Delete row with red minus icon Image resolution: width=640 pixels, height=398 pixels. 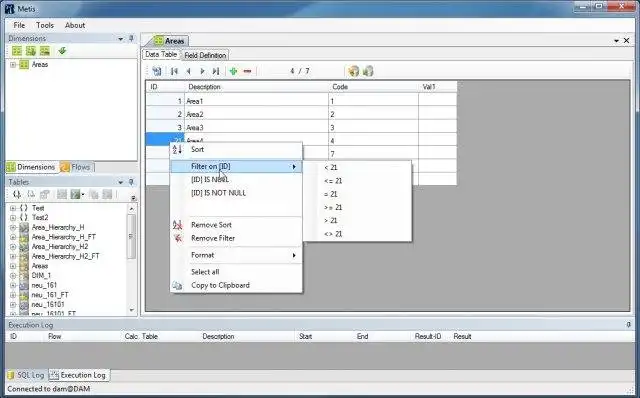coord(247,71)
